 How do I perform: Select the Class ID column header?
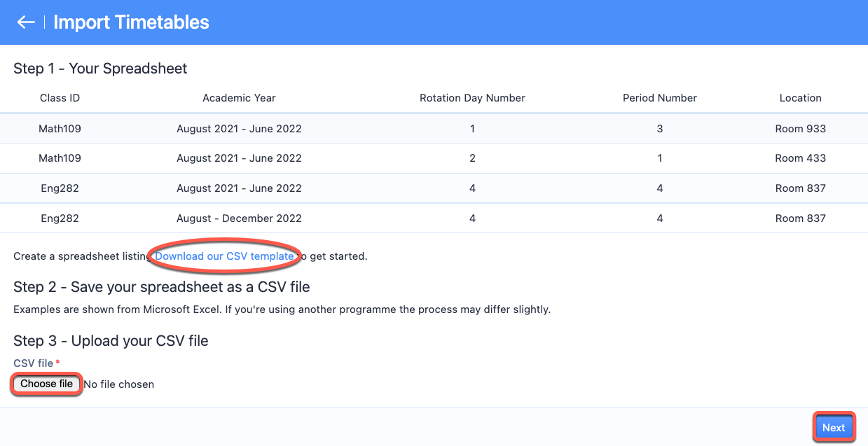coord(60,98)
